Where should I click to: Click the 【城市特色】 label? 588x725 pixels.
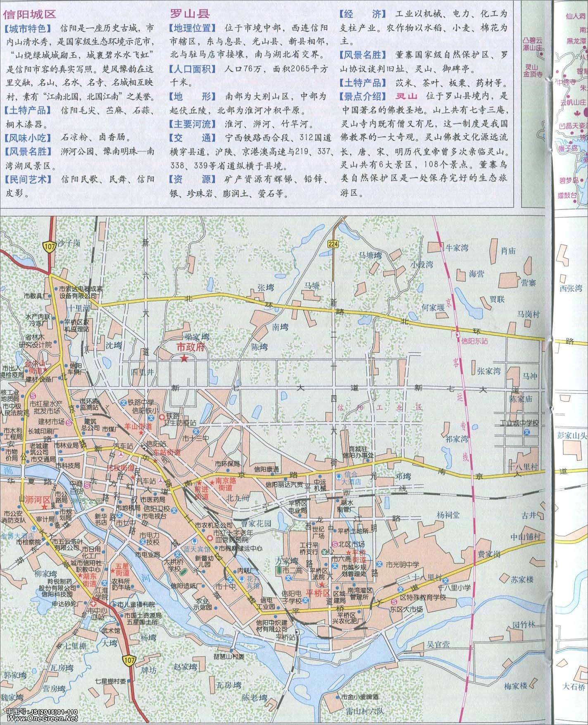click(29, 29)
